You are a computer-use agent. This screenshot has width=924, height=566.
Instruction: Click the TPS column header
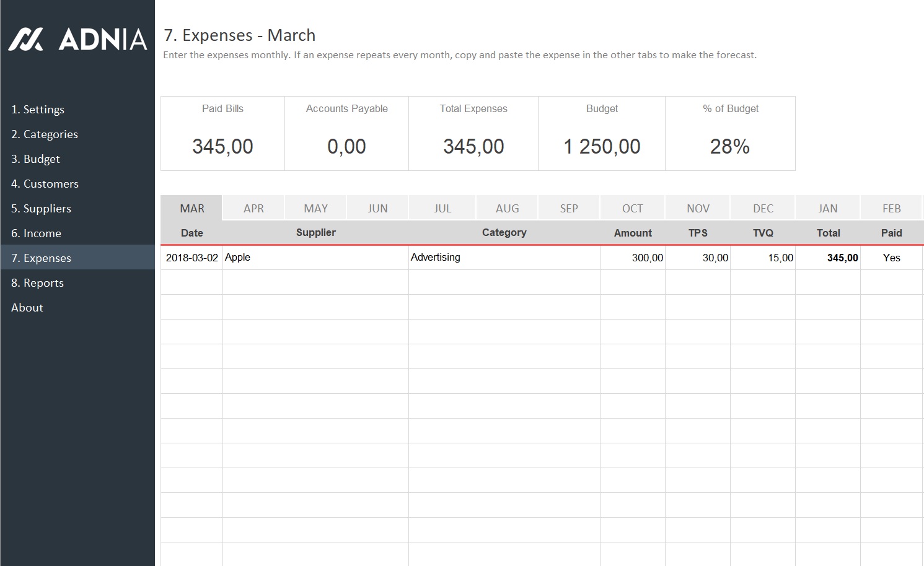698,233
